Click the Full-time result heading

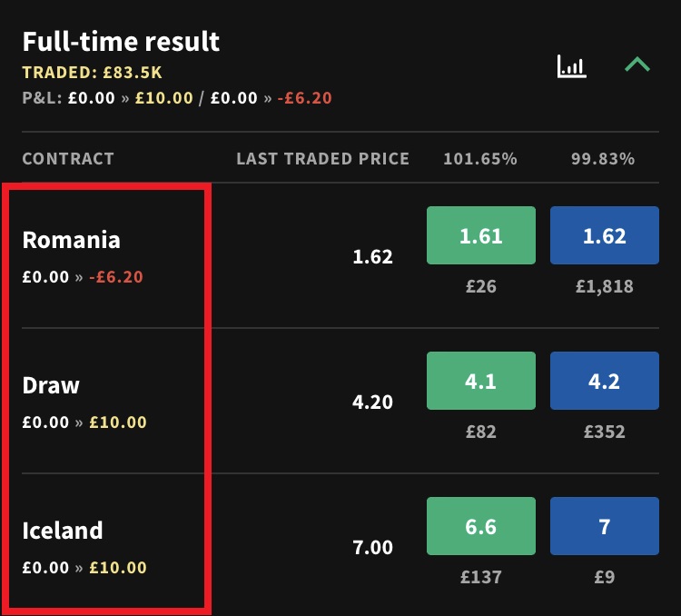pyautogui.click(x=121, y=42)
